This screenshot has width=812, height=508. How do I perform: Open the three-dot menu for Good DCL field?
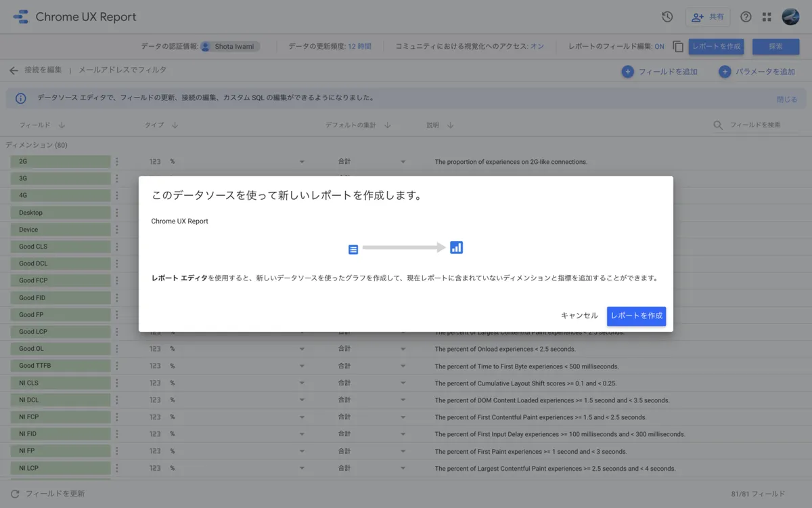click(117, 263)
